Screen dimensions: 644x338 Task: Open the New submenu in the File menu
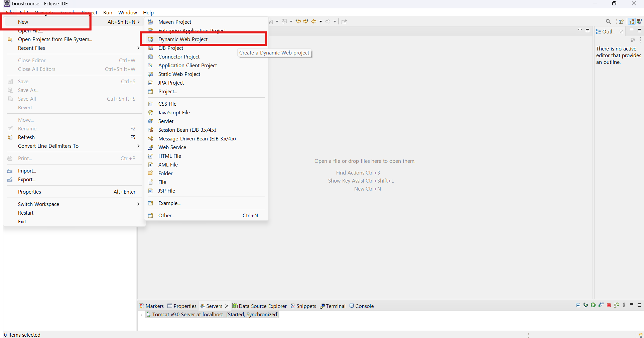74,22
